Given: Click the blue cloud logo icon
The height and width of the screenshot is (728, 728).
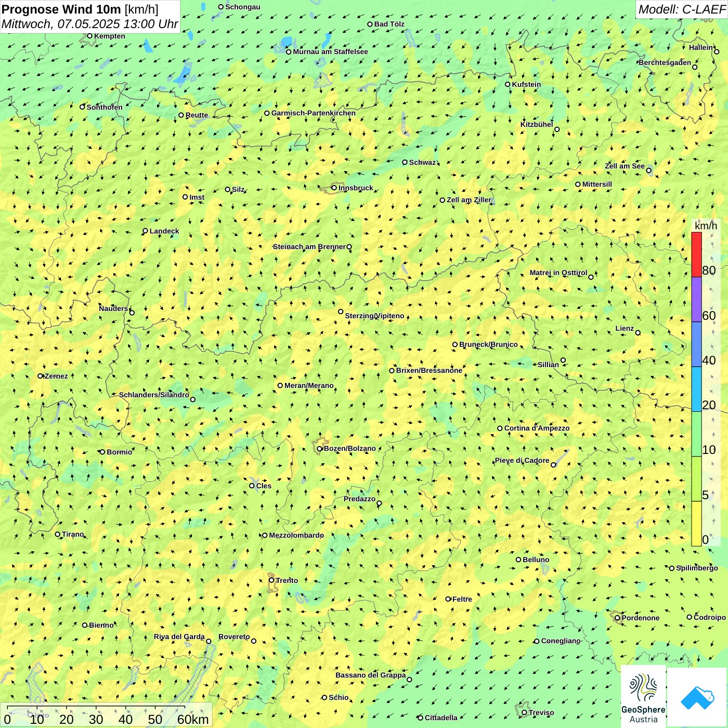Looking at the screenshot, I should tap(697, 698).
